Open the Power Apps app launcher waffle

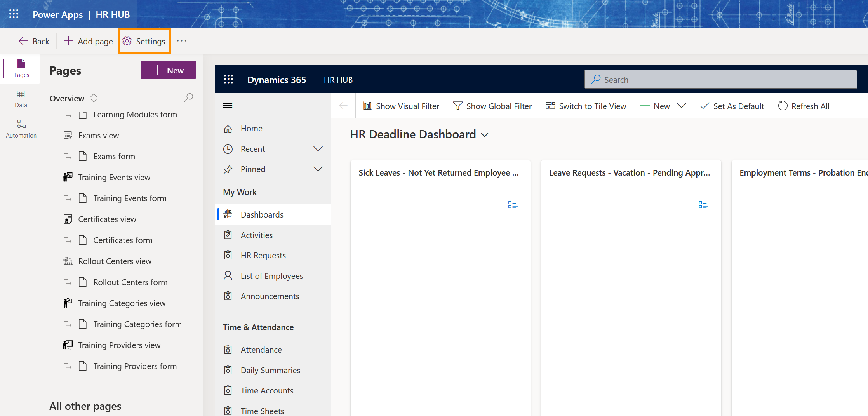(14, 14)
